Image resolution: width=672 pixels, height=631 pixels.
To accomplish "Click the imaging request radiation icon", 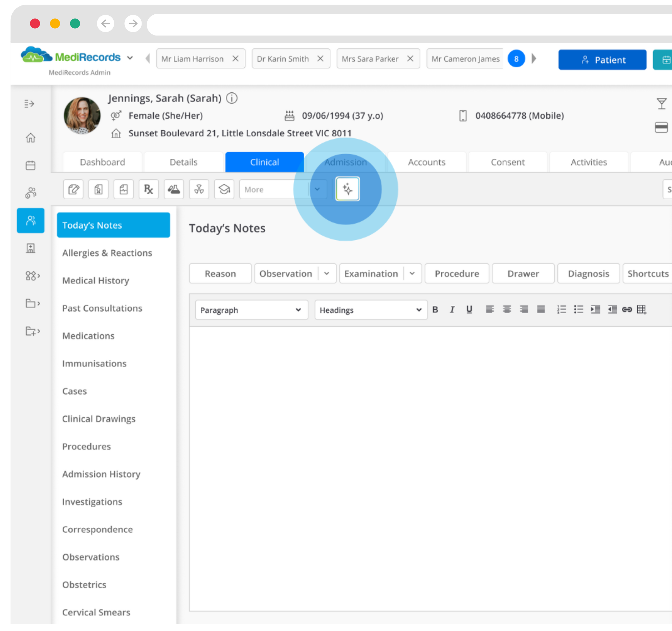I will click(199, 189).
